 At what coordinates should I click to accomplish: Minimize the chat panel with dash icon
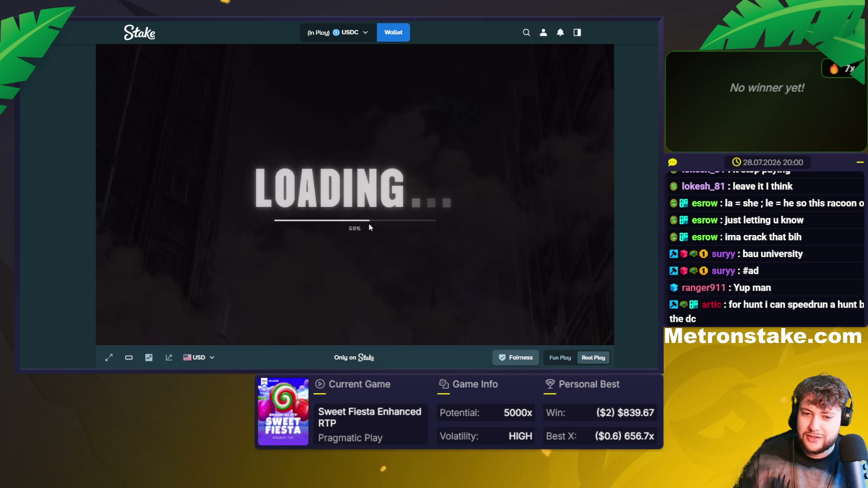point(860,162)
